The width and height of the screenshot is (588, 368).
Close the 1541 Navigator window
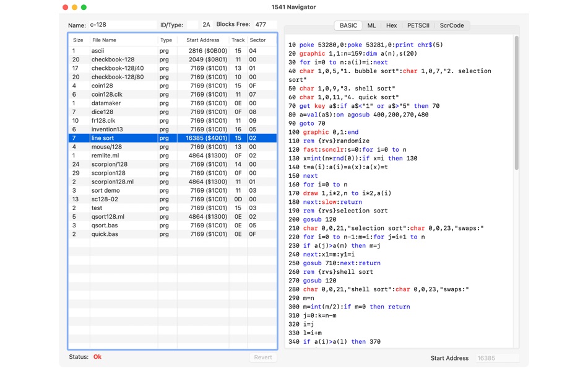(65, 7)
